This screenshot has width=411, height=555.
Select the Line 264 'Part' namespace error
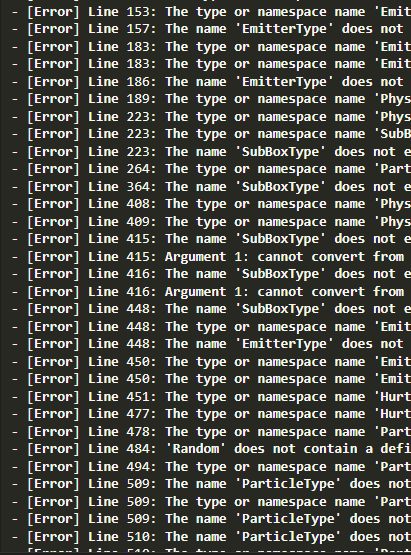211,169
